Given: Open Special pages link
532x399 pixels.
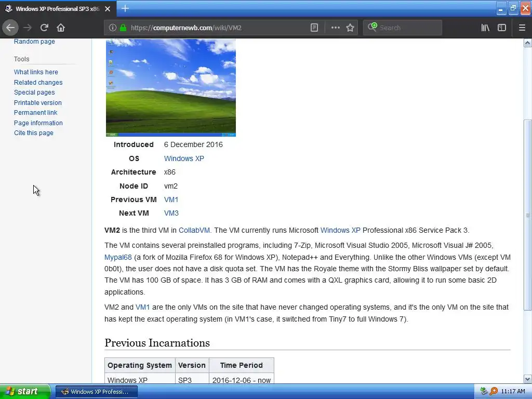Looking at the screenshot, I should tap(34, 92).
